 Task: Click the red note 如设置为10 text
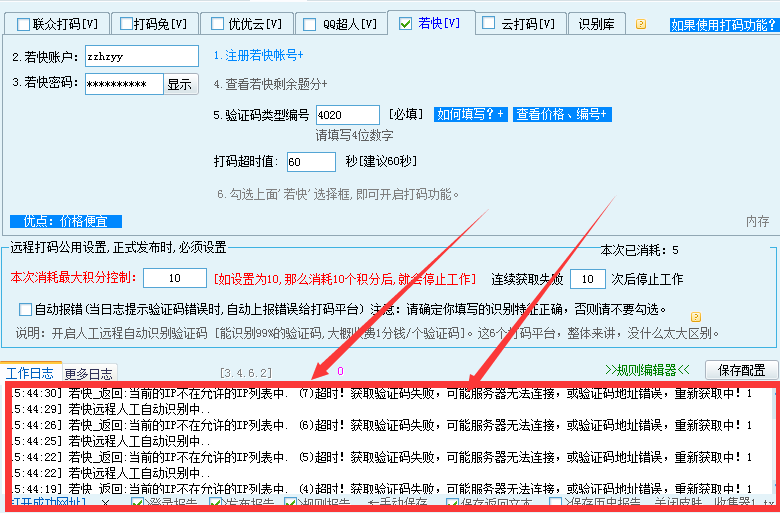click(x=345, y=279)
